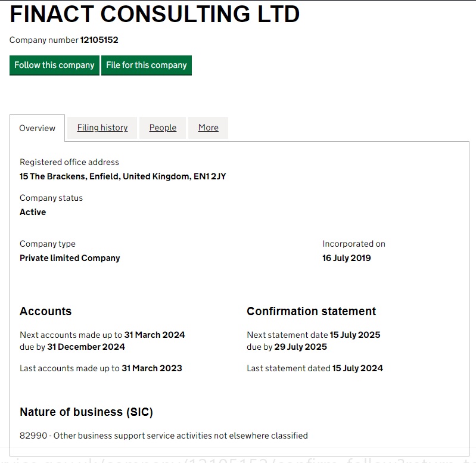
Task: Click the last statement date 15 July 2024
Action: coord(357,368)
